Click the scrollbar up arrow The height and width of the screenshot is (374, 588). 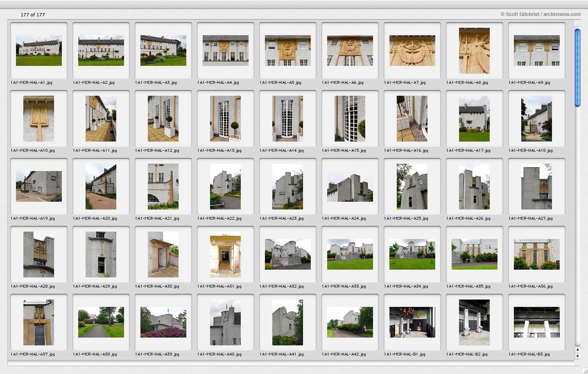(577, 350)
